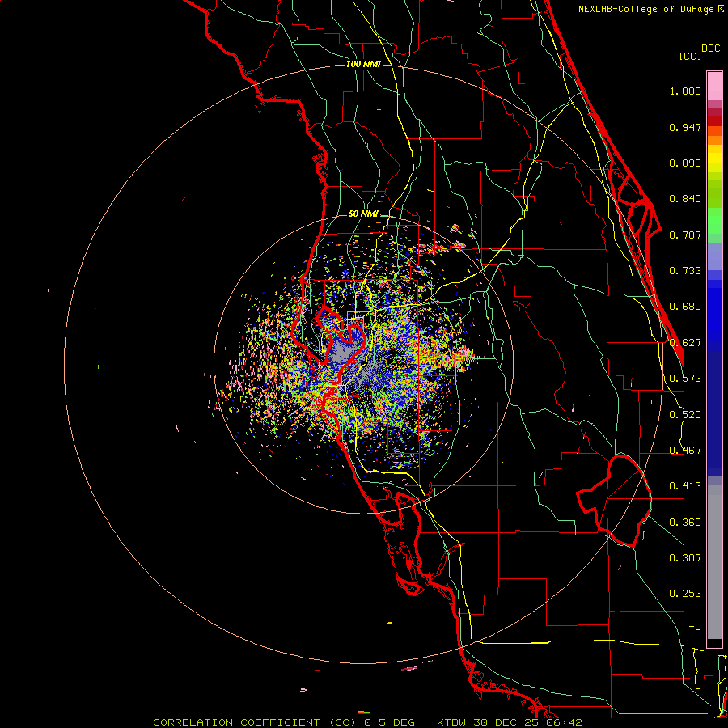Click the 0.307 legend value
The height and width of the screenshot is (728, 728).
[685, 557]
